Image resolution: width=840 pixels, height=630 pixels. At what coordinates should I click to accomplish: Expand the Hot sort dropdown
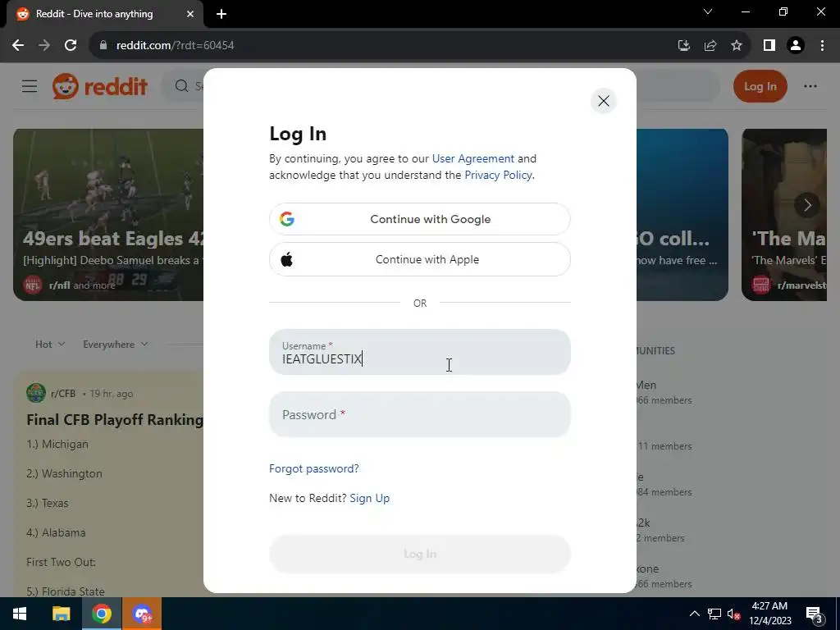click(x=50, y=345)
